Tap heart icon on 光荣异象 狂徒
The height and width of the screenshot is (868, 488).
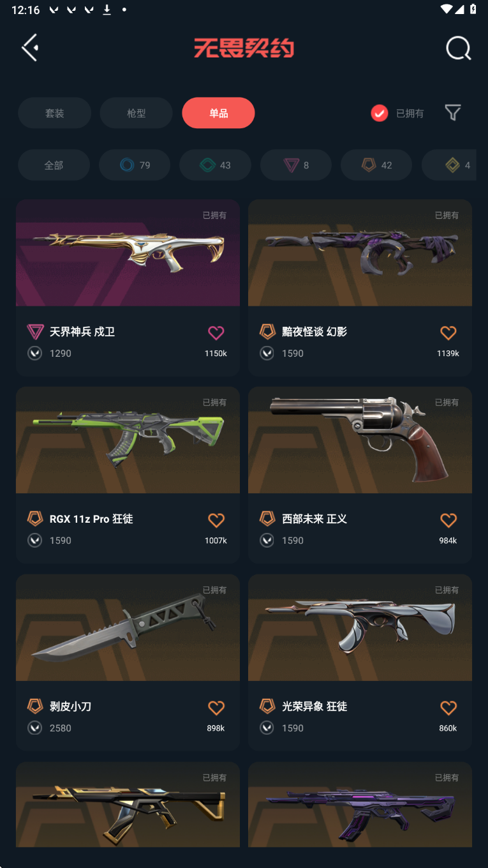click(x=448, y=708)
